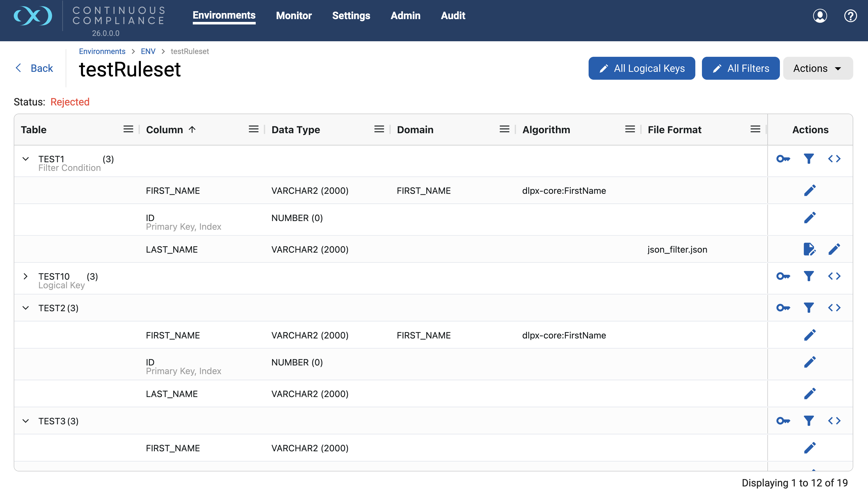Click pencil edit icon for TEST1 FIRST_NAME

[810, 190]
